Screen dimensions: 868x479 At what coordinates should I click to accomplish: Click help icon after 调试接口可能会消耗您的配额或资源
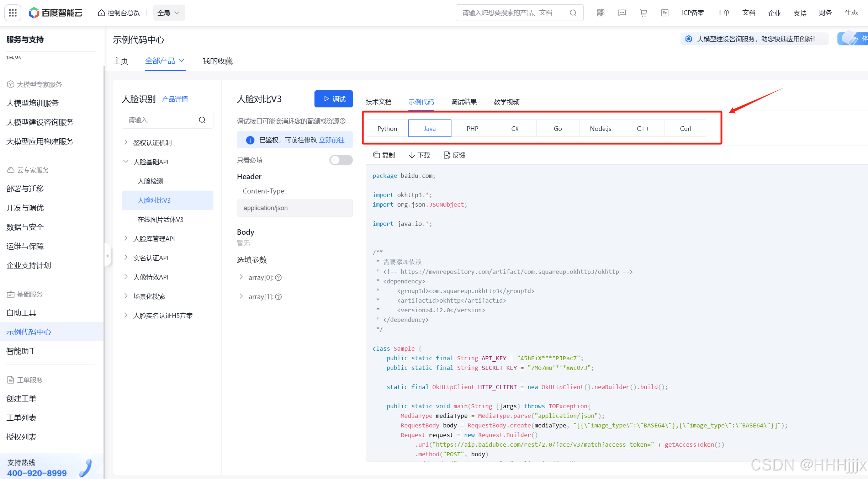[x=343, y=121]
